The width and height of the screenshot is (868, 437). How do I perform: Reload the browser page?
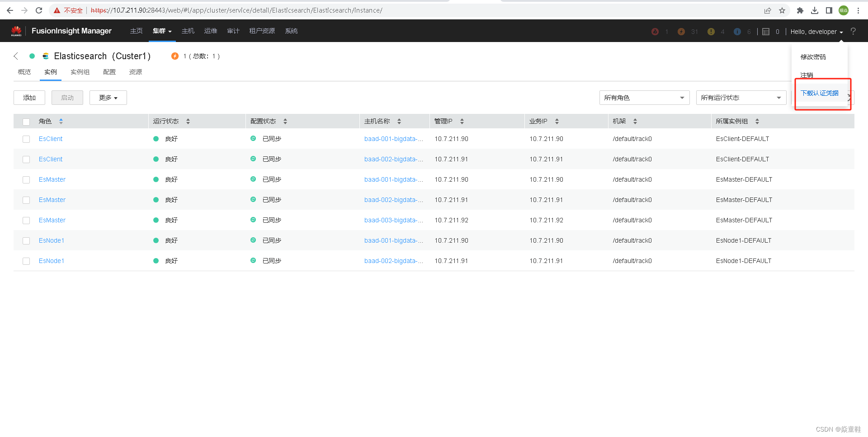39,10
